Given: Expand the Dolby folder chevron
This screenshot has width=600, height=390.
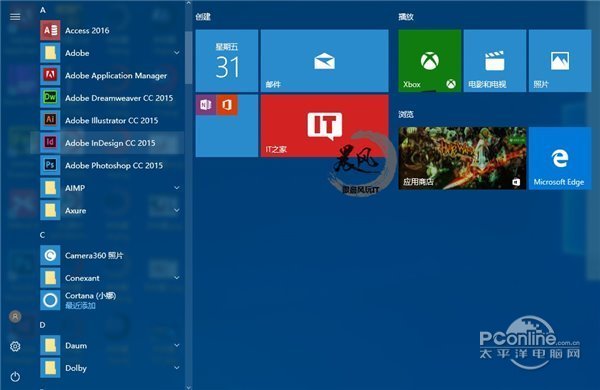Looking at the screenshot, I should click(177, 368).
